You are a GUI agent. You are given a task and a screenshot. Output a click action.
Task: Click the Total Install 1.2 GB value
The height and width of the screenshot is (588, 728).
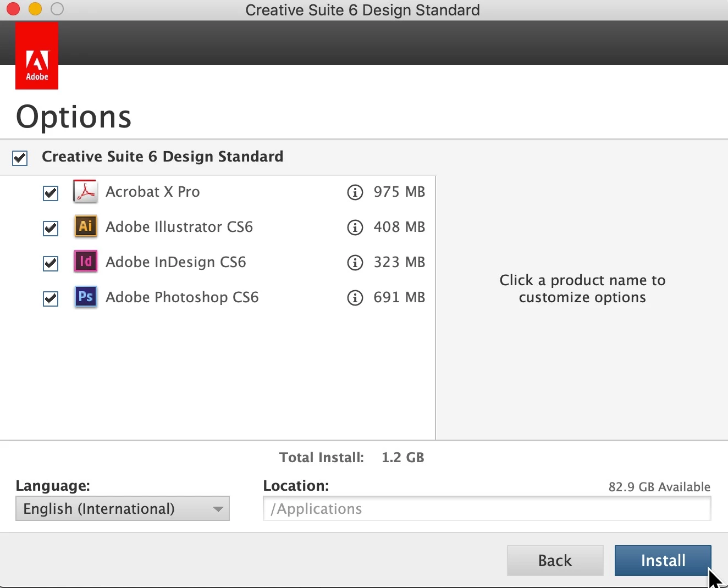click(403, 457)
